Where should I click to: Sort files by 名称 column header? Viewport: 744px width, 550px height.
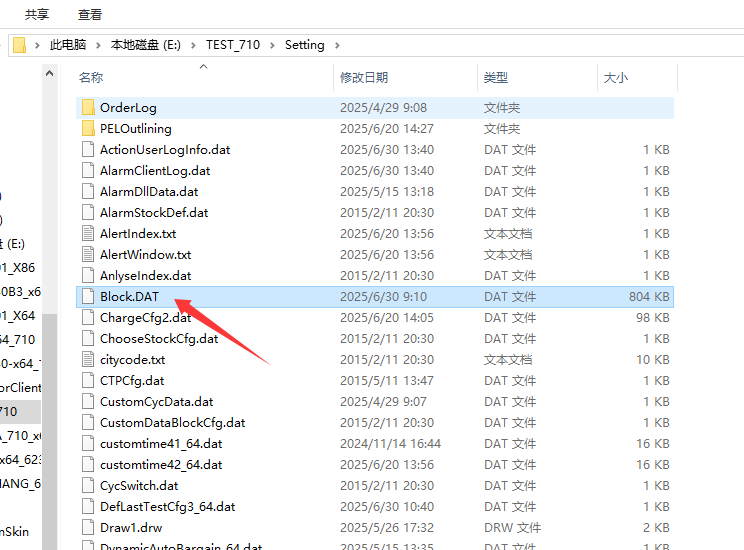(91, 77)
